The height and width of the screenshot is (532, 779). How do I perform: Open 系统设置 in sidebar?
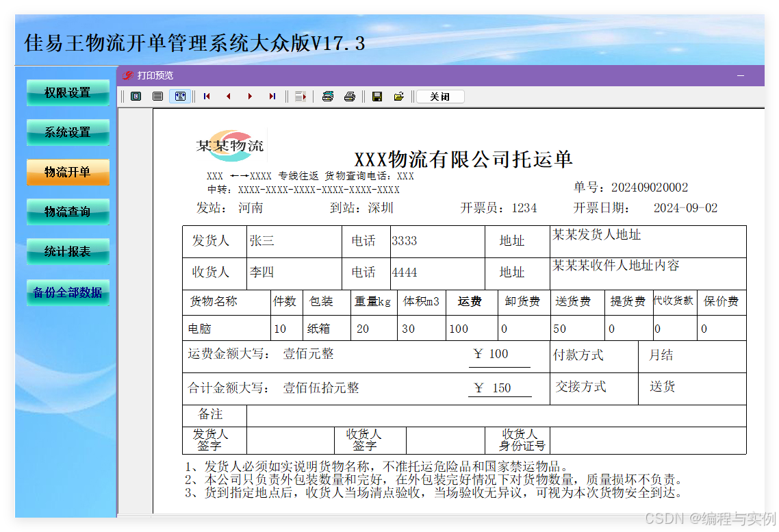point(68,133)
